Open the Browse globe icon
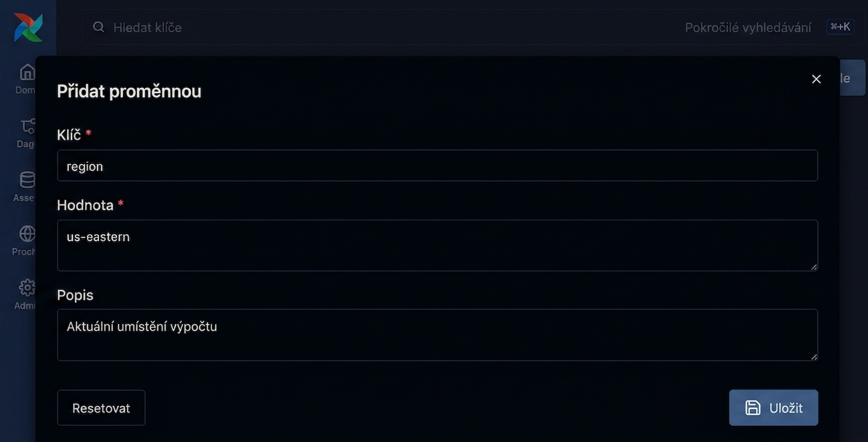 27,234
